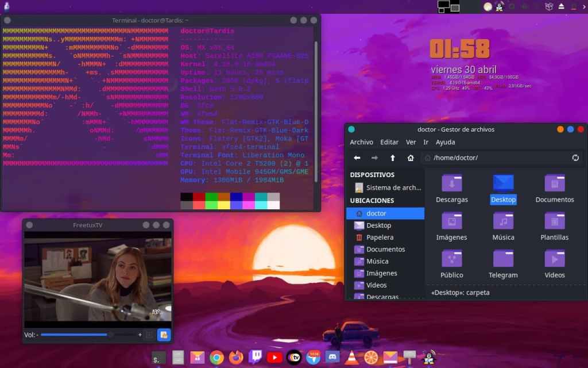
Task: Launch Firefox from the dock
Action: click(x=236, y=358)
